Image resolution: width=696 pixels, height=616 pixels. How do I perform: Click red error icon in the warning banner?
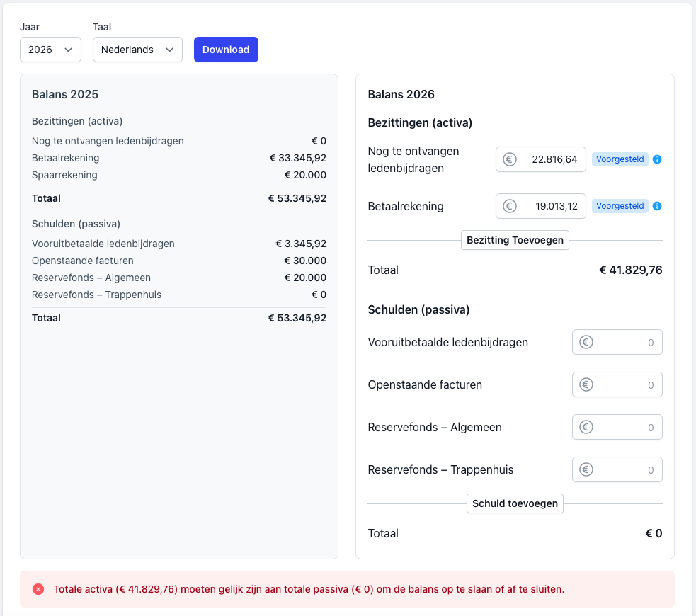click(38, 589)
